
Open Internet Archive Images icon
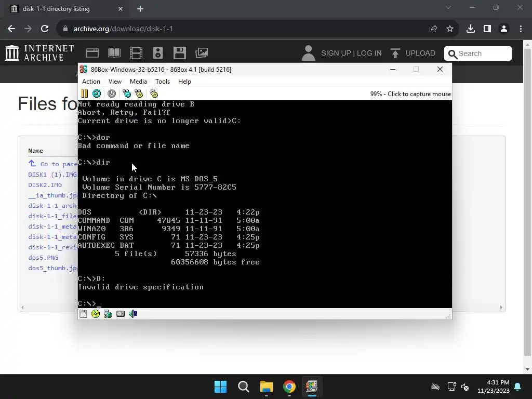202,53
